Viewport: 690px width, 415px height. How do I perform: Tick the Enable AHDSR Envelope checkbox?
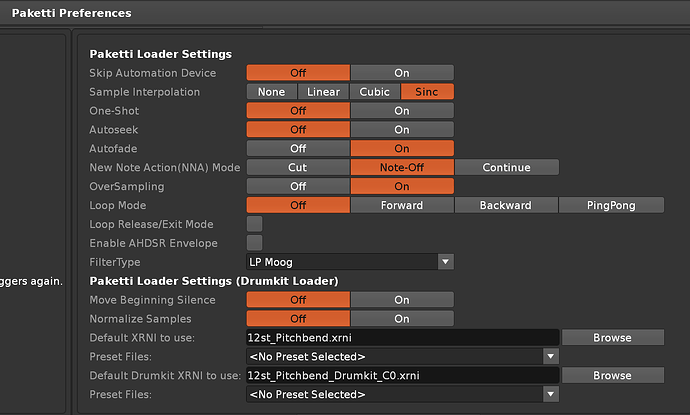click(x=254, y=243)
